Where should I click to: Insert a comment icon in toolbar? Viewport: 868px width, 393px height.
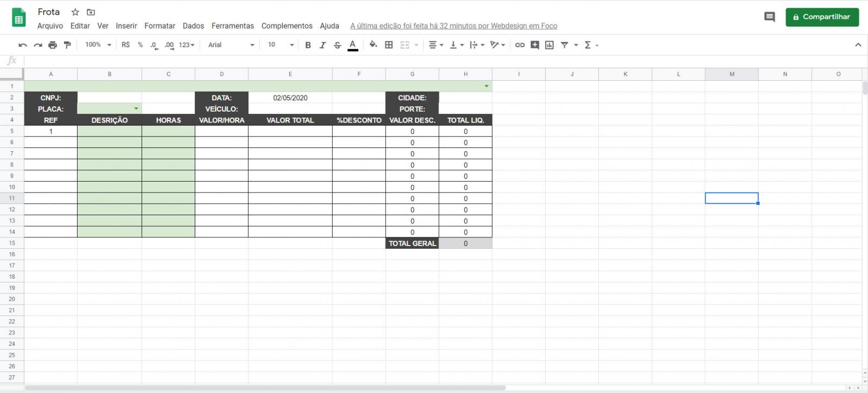(535, 45)
